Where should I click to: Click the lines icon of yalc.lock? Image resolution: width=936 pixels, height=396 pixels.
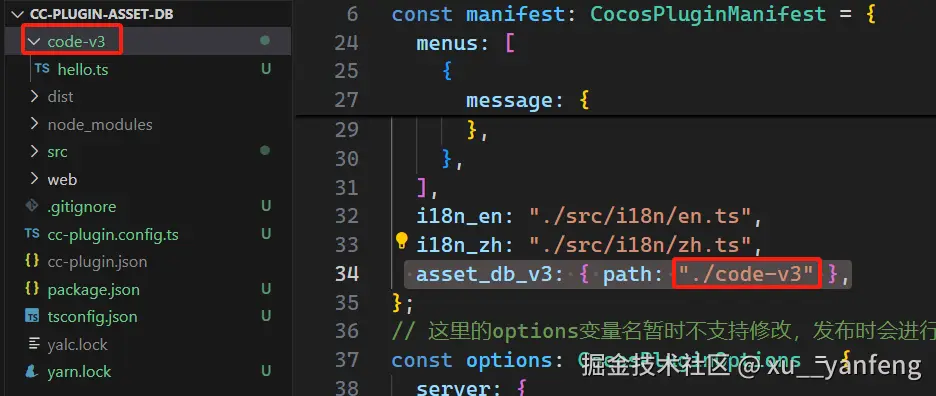pyautogui.click(x=33, y=344)
